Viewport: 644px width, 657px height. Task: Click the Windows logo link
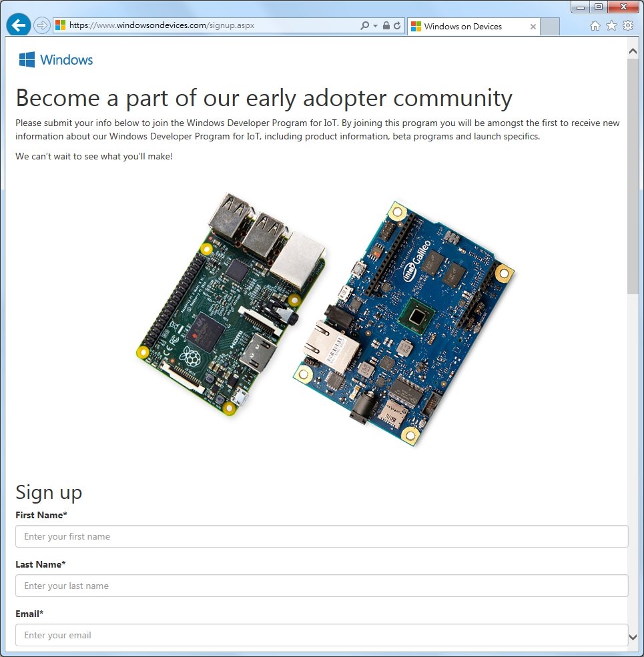click(x=56, y=59)
